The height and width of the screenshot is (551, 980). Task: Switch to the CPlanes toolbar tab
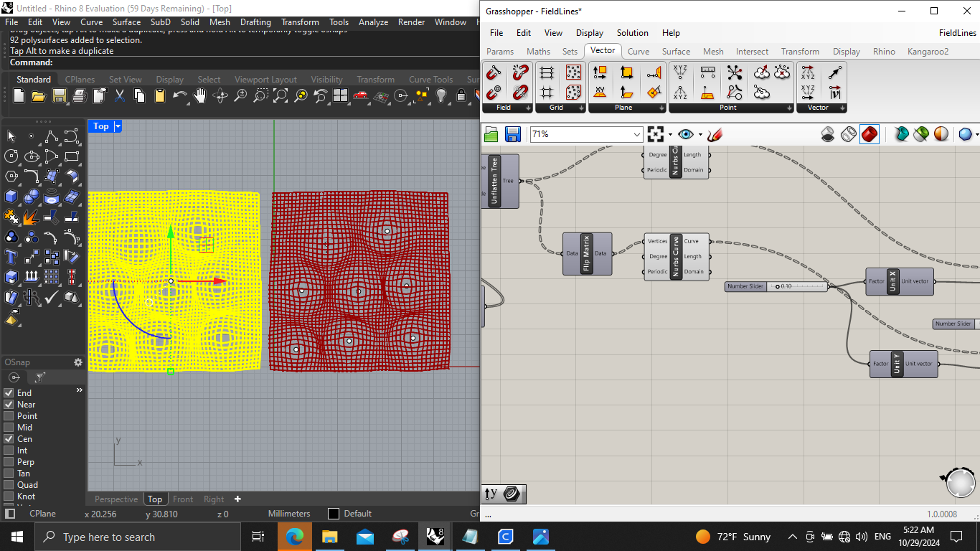[79, 80]
